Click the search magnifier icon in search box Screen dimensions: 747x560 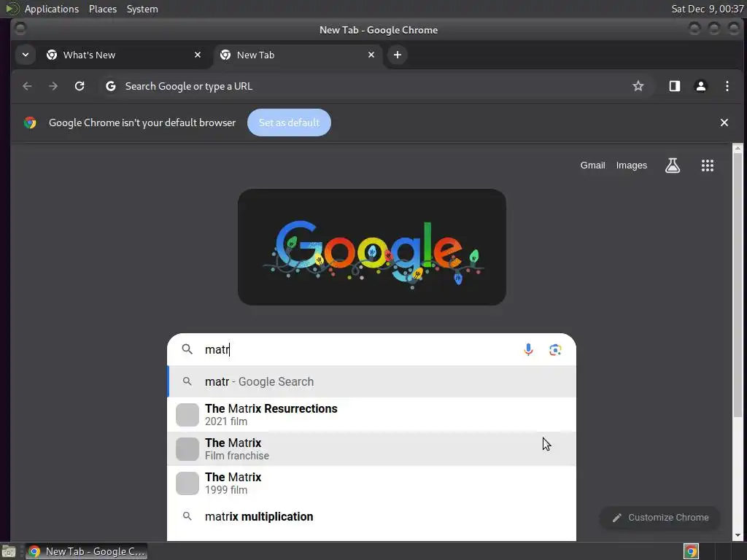point(187,349)
